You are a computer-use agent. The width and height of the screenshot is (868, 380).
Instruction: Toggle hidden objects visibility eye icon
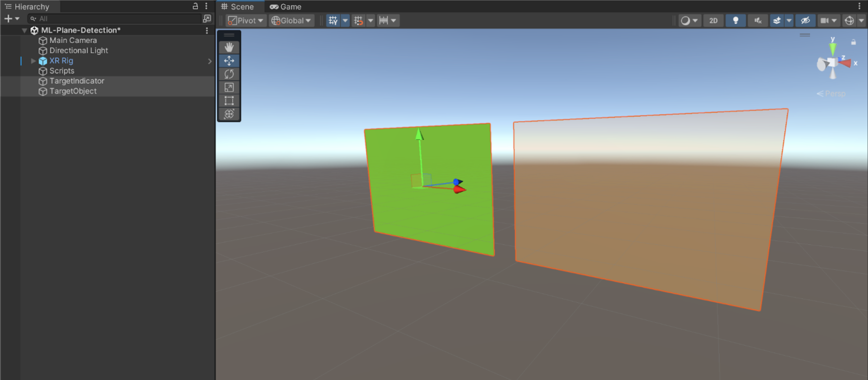[805, 21]
